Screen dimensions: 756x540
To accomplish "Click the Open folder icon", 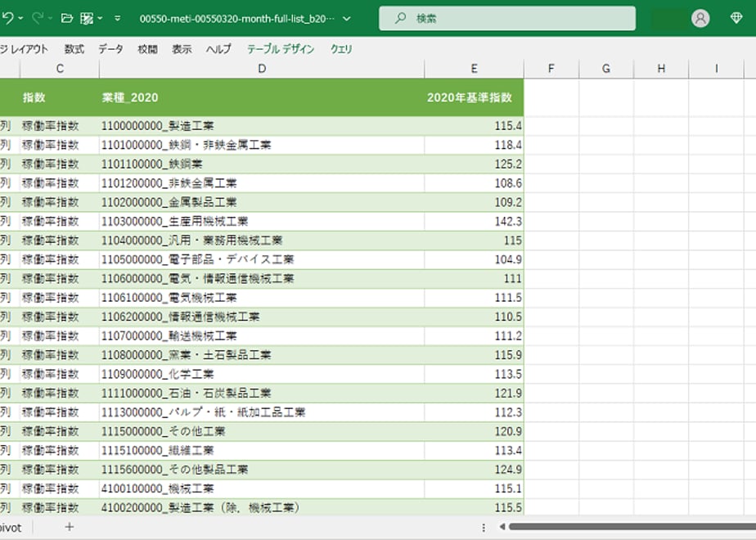I will coord(67,18).
